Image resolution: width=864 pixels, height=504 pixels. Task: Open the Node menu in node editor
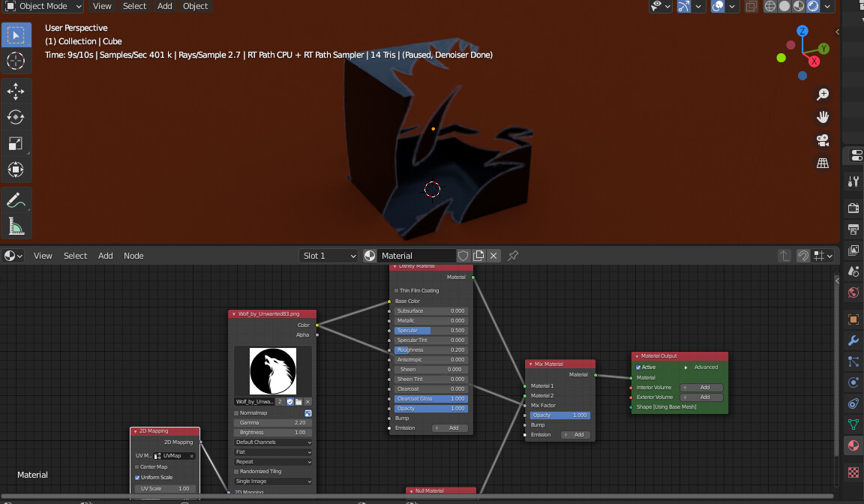tap(133, 256)
